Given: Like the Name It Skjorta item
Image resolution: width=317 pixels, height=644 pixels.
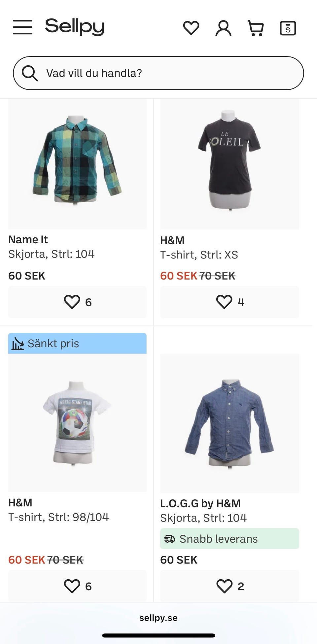Looking at the screenshot, I should (77, 302).
